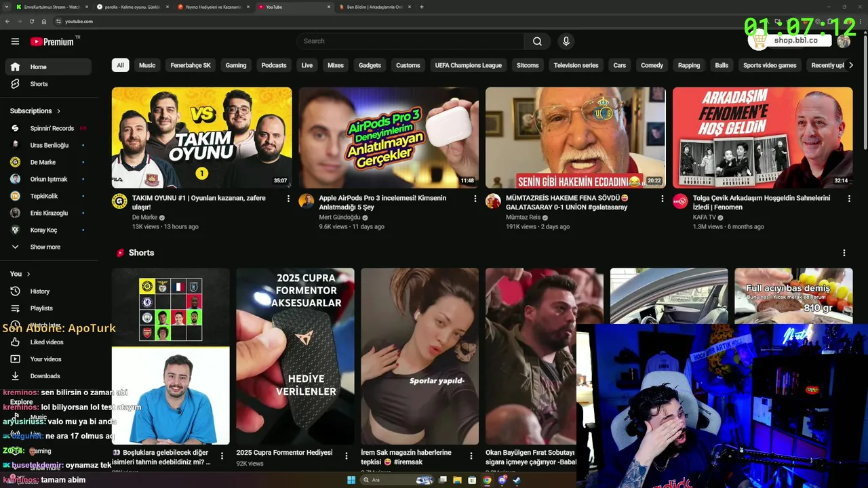
Task: Open 2025 Cupra Formentor Hediyesi short title
Action: tap(284, 453)
